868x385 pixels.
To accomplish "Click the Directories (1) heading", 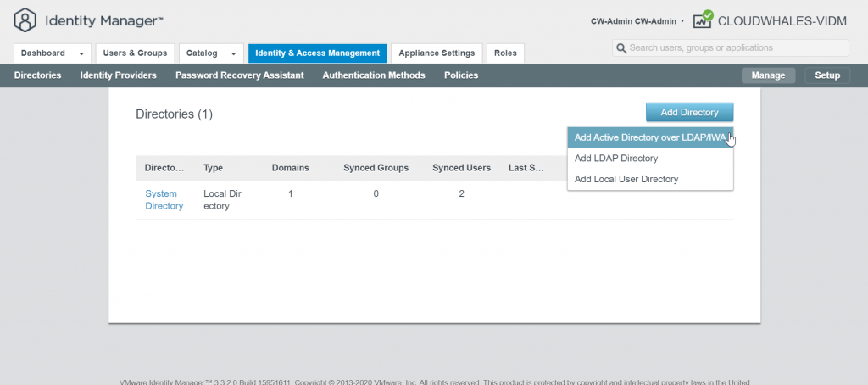I will (x=175, y=114).
